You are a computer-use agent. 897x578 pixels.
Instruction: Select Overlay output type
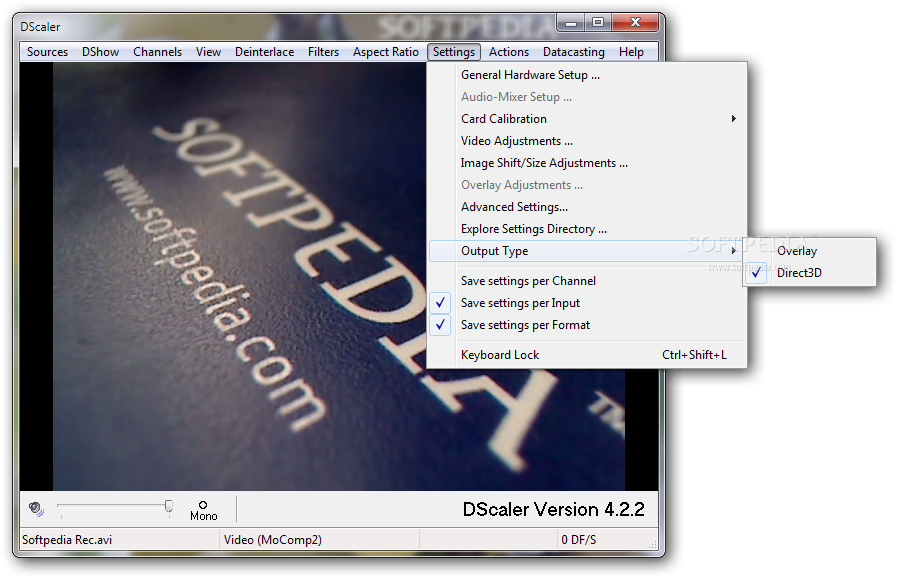coord(809,251)
